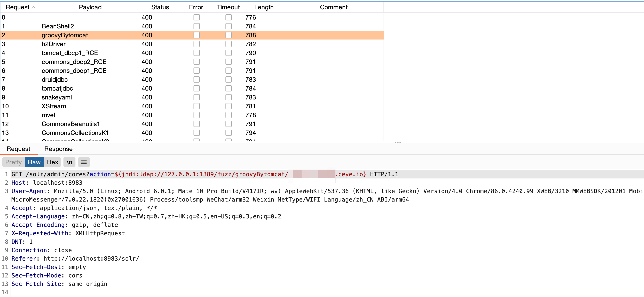Screen dimensions: 644x297
Task: Sort by the Length column header
Action: [x=264, y=7]
